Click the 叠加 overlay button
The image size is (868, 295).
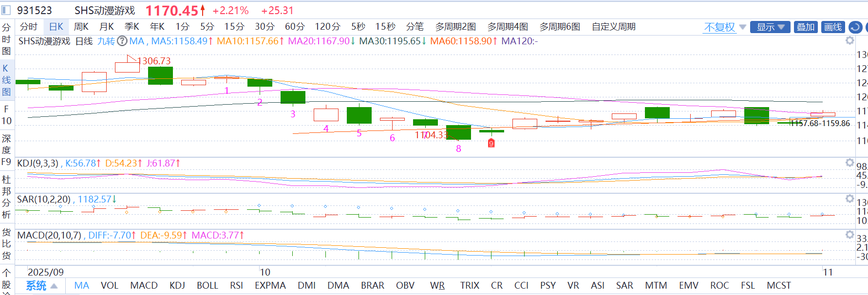(x=806, y=27)
